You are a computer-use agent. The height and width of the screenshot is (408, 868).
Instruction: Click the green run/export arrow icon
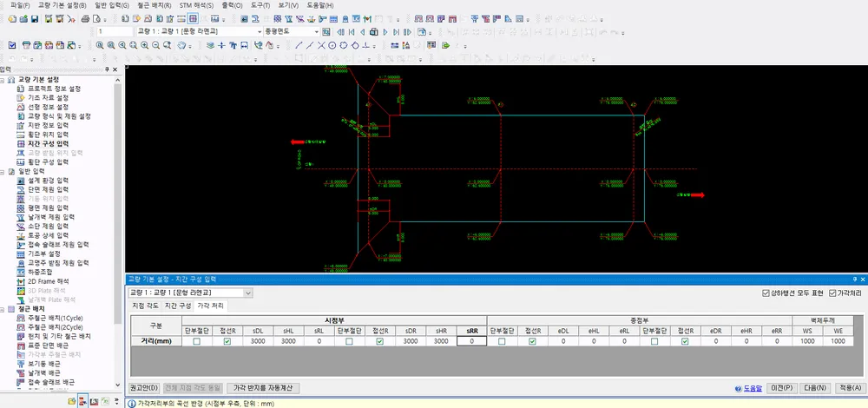pyautogui.click(x=444, y=45)
